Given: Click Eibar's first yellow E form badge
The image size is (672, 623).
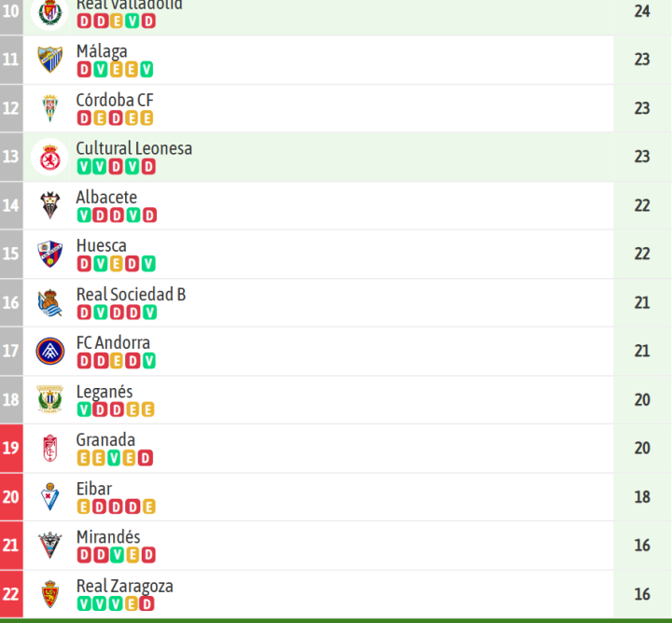Looking at the screenshot, I should [84, 506].
